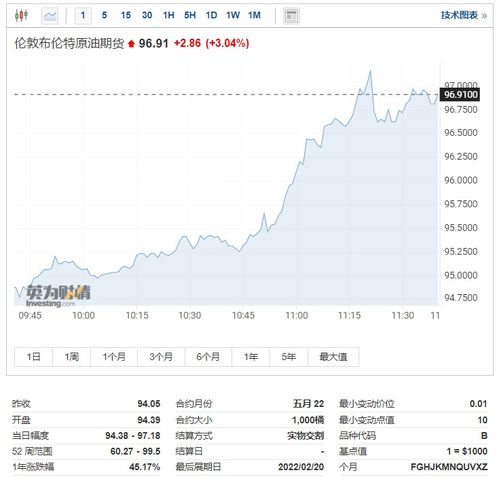Click the 最小变动价位 value 0.01
This screenshot has height=479, width=499.
[x=478, y=404]
